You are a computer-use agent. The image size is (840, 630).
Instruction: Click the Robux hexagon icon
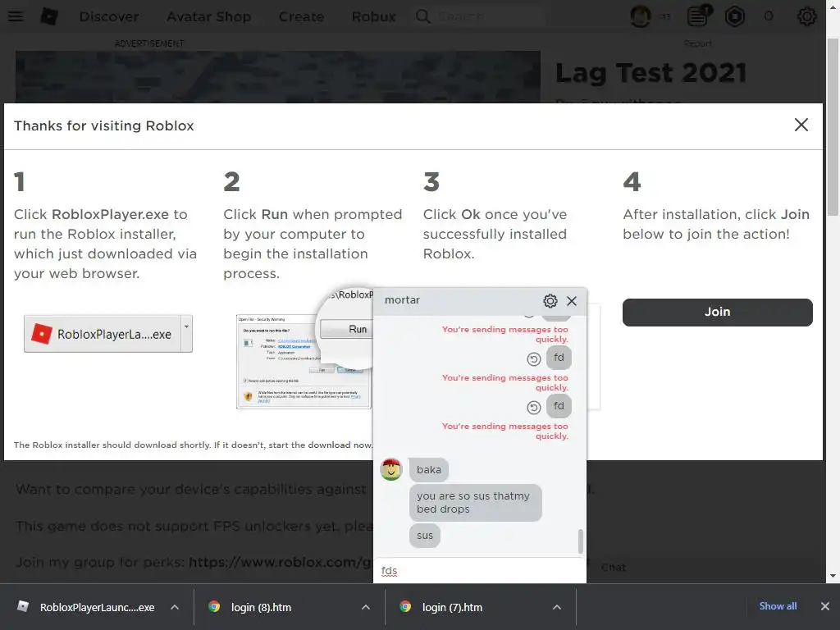(x=734, y=16)
